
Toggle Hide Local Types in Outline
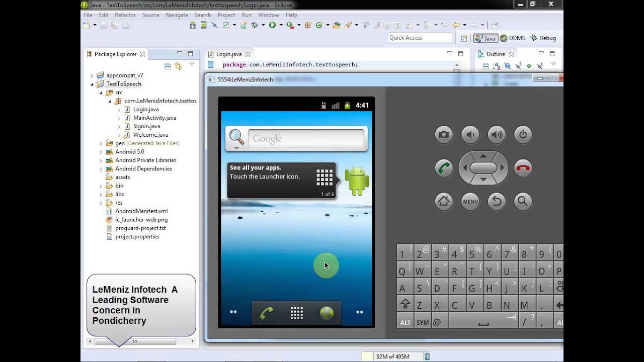[x=540, y=66]
